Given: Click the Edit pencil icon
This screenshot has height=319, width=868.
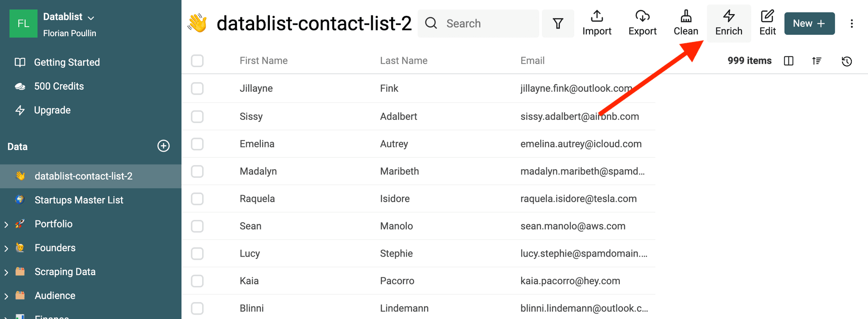Looking at the screenshot, I should click(767, 17).
